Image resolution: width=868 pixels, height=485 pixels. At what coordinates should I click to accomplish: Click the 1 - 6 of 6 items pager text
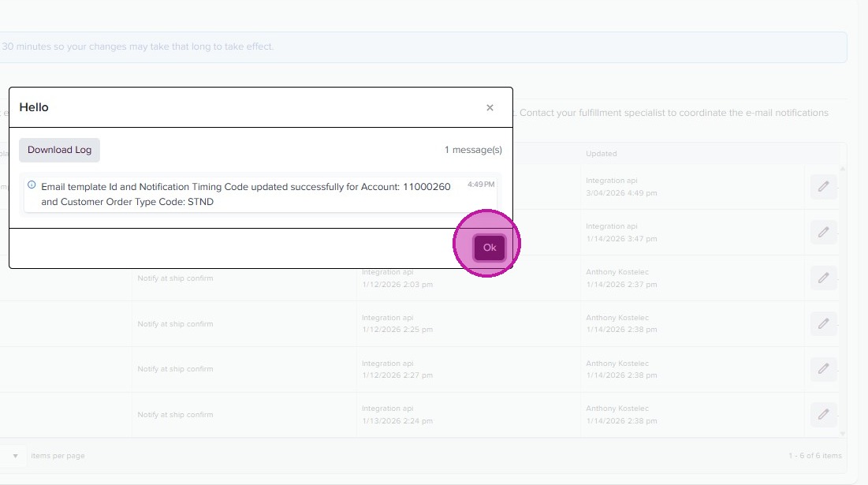click(x=815, y=456)
